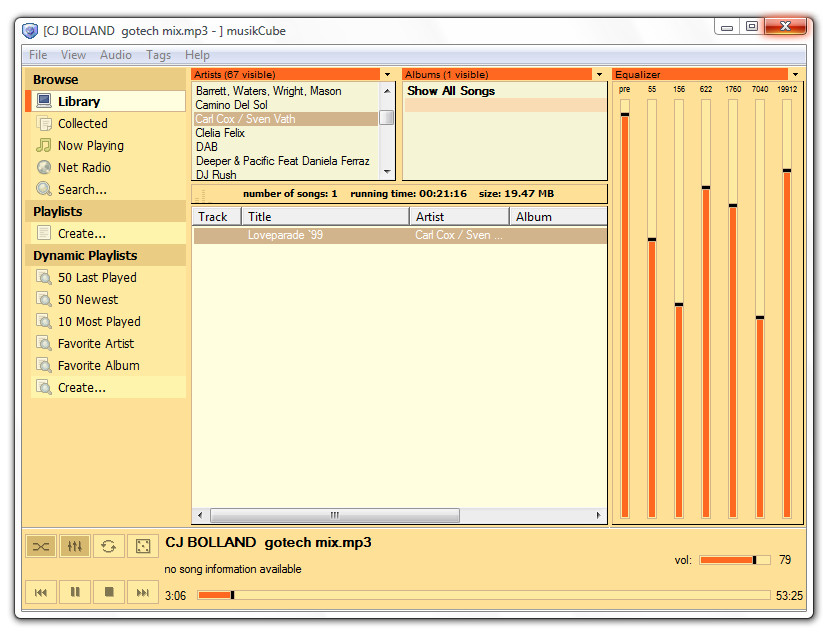Click the 622 Hz equalizer band slider
Screen dimensions: 831x632
(706, 309)
